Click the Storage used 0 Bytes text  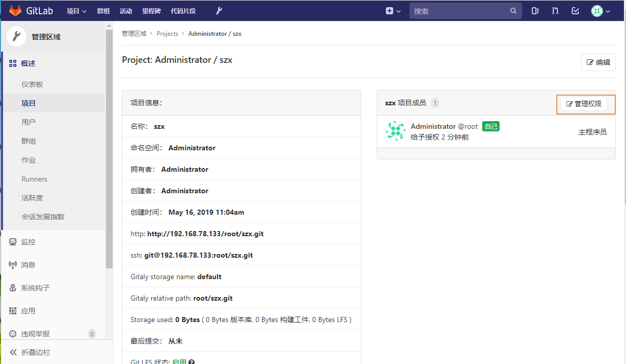[187, 320]
